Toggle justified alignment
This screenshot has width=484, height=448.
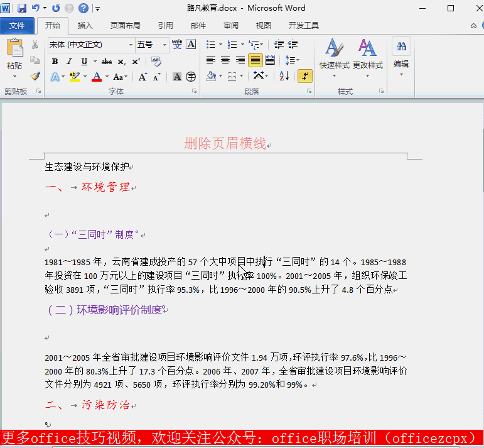click(255, 60)
